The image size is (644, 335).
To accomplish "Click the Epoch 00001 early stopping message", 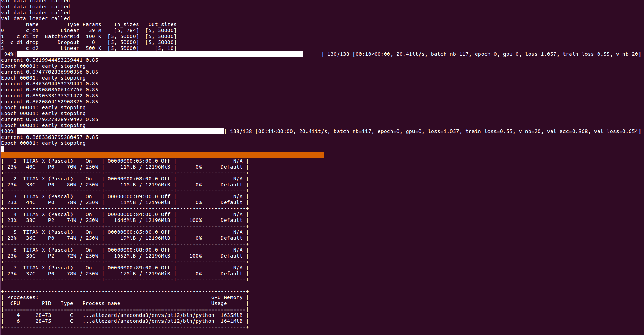I will 43,143.
